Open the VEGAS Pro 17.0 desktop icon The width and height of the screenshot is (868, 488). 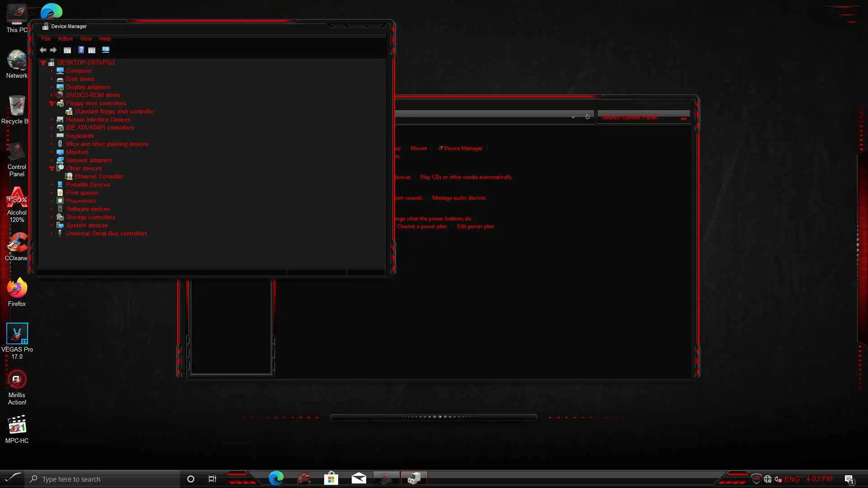17,334
